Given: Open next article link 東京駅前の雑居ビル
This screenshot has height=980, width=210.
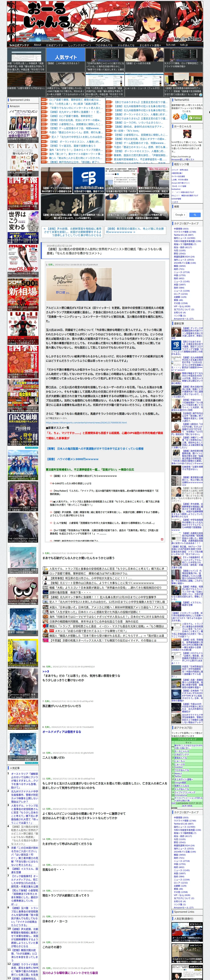Looking at the screenshot, I should coord(135,230).
